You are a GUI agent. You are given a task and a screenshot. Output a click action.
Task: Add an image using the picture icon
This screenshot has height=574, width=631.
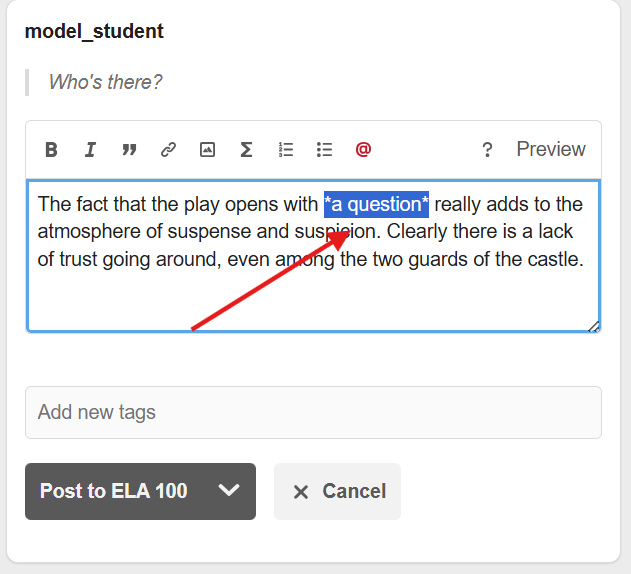tap(207, 150)
